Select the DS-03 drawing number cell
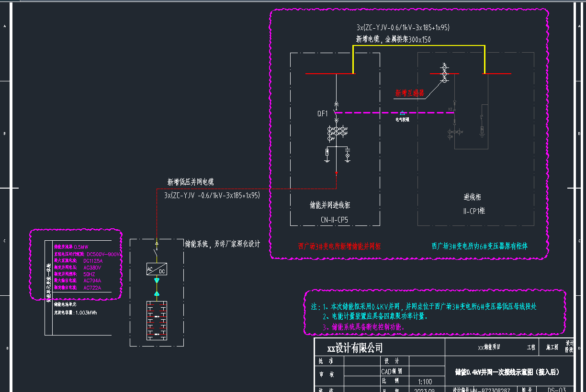 pos(557,389)
